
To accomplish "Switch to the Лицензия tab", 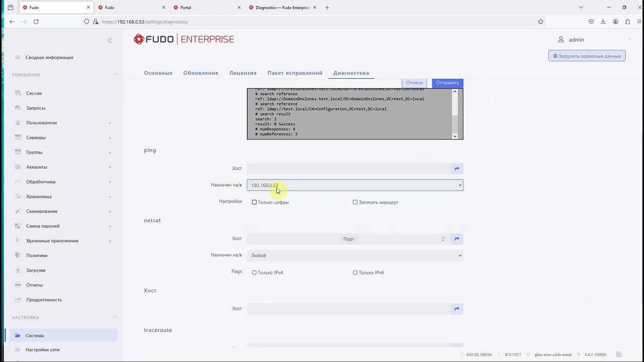I will pos(243,73).
